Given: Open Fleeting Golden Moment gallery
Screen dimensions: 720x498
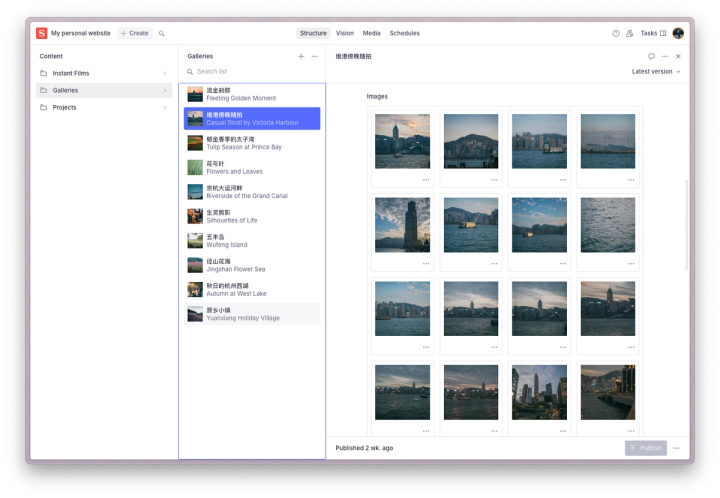Looking at the screenshot, I should tap(252, 94).
